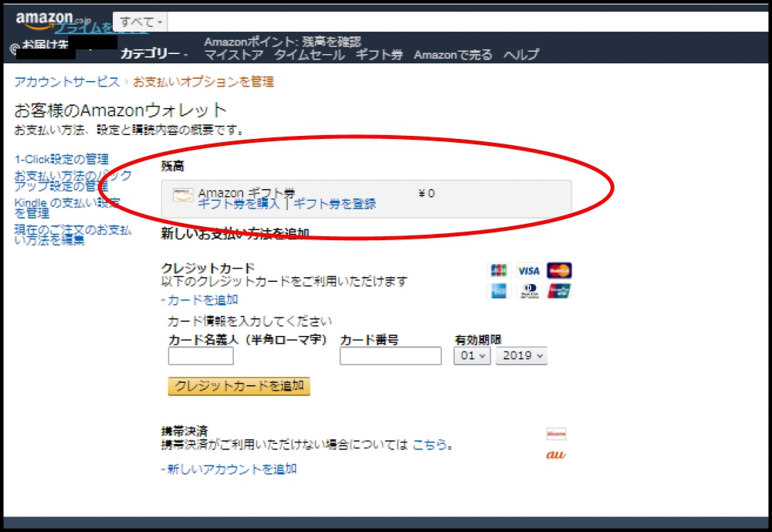Click the カード情報を入力してください text
The height and width of the screenshot is (532, 772).
point(249,322)
